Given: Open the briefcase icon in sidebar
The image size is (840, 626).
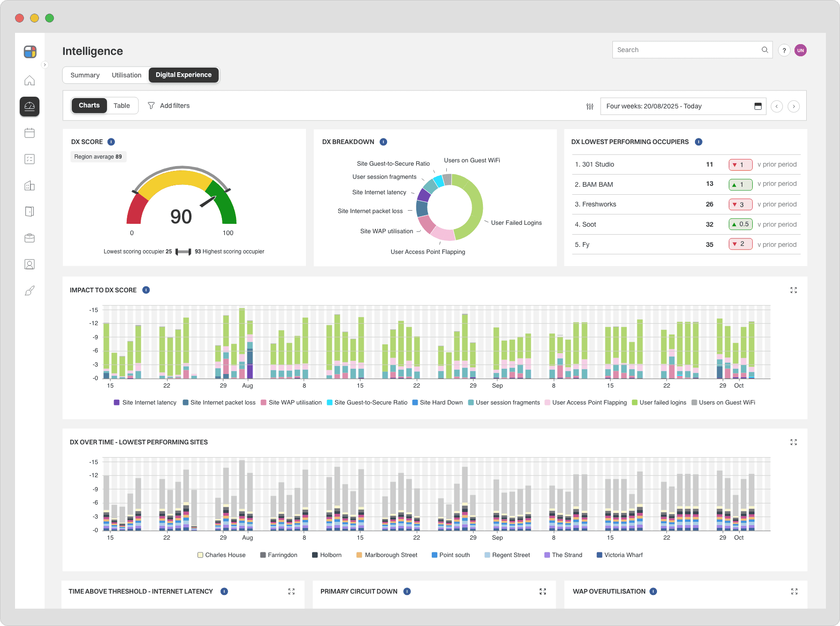Looking at the screenshot, I should coord(30,238).
